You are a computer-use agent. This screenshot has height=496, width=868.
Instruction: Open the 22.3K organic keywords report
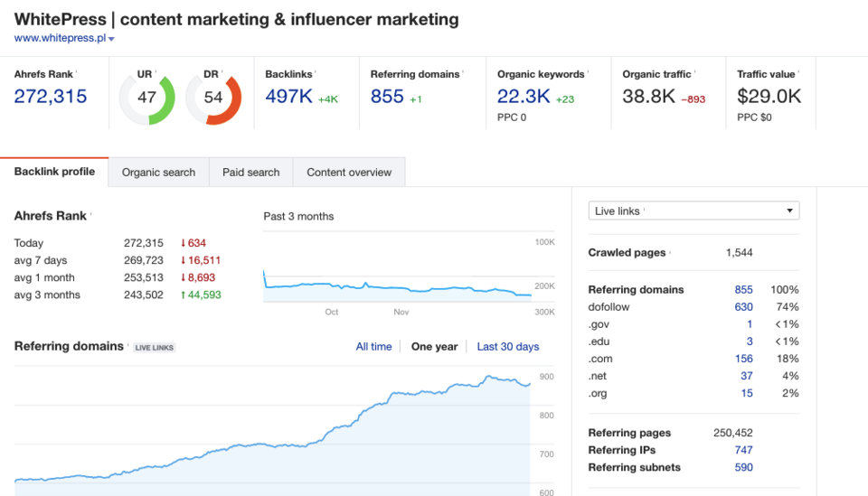[x=524, y=96]
